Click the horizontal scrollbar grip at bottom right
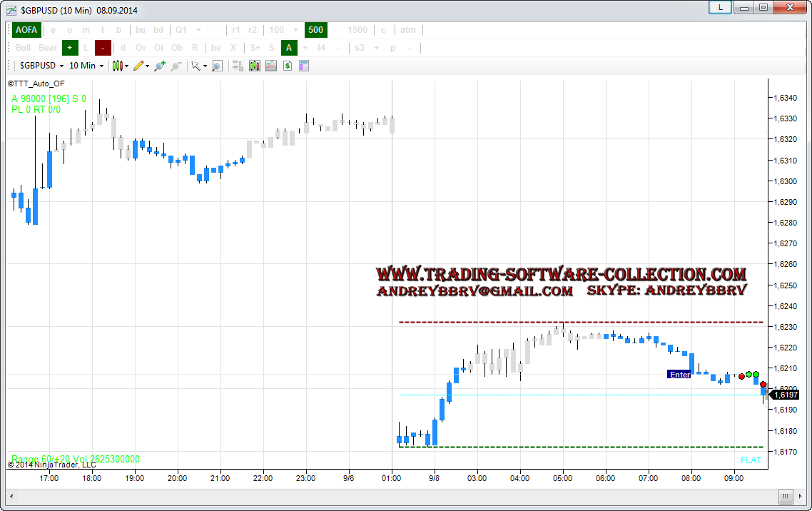 point(785,497)
